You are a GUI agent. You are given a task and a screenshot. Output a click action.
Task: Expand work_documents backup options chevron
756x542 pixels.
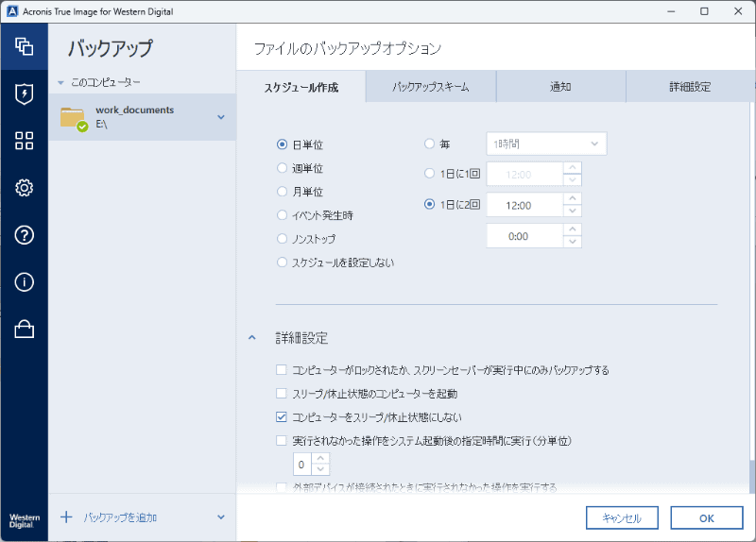(x=221, y=117)
